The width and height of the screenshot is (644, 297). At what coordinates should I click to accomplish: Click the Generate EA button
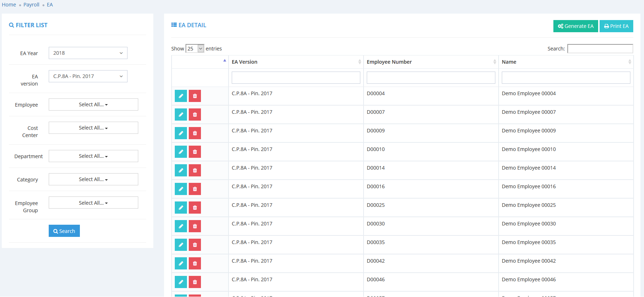[x=575, y=26]
